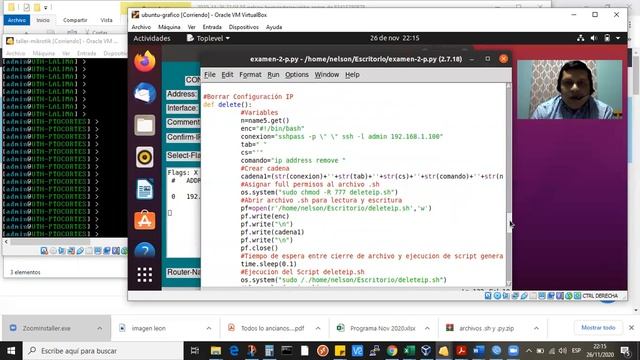Open Ubuntu Software store icon

[144, 221]
